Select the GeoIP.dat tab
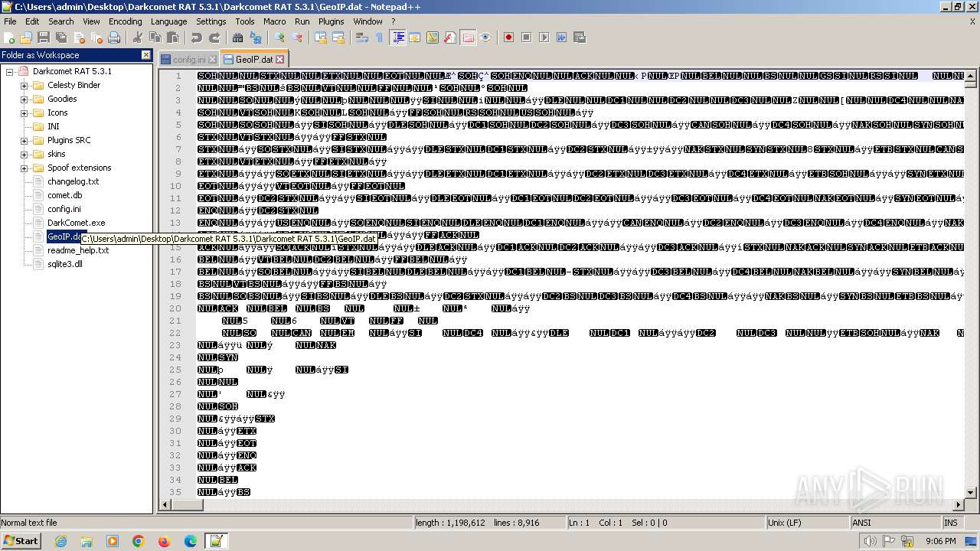This screenshot has height=551, width=980. tap(253, 59)
